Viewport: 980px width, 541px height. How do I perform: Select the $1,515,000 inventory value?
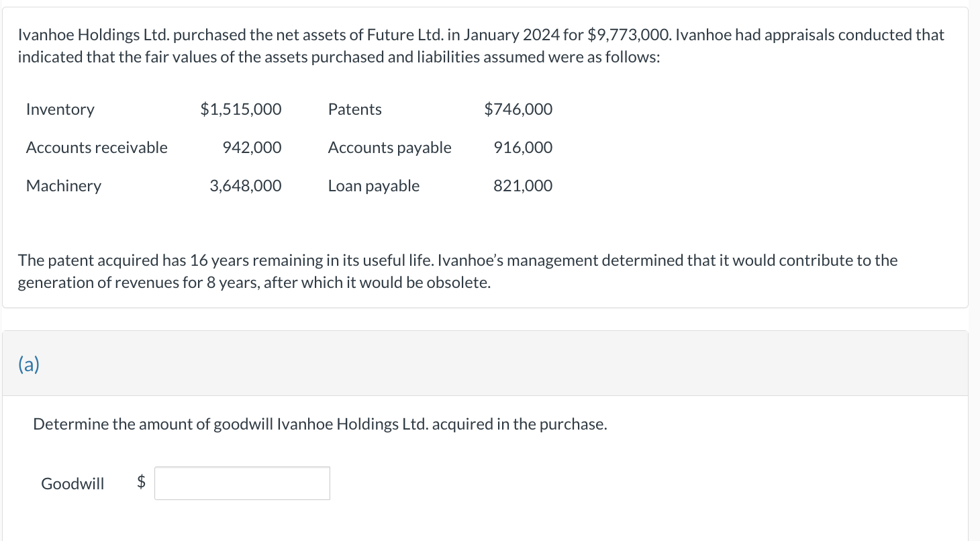pyautogui.click(x=241, y=109)
